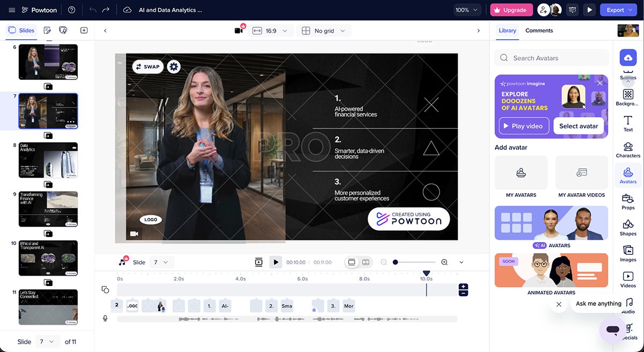This screenshot has width=644, height=352.
Task: Open the No grid dropdown
Action: pos(324,31)
